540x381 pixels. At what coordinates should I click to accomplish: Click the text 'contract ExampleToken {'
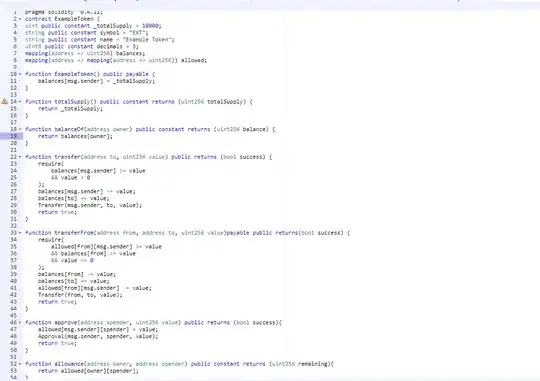[62, 19]
